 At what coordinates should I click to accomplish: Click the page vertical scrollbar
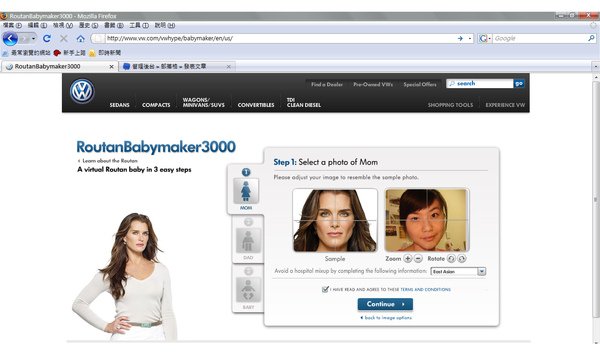coord(596,199)
